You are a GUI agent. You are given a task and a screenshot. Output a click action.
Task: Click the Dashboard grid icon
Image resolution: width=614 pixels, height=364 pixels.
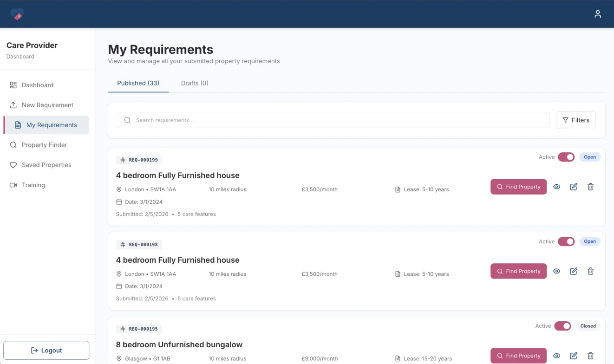point(13,85)
